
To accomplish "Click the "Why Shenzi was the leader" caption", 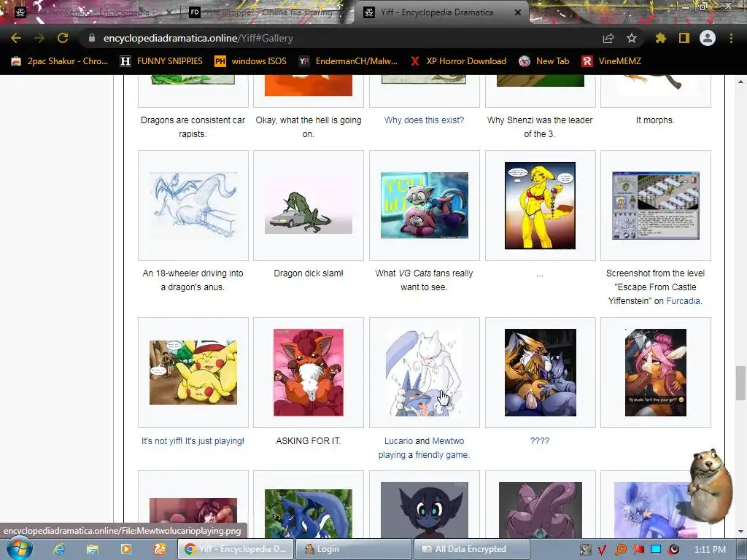I will point(540,127).
